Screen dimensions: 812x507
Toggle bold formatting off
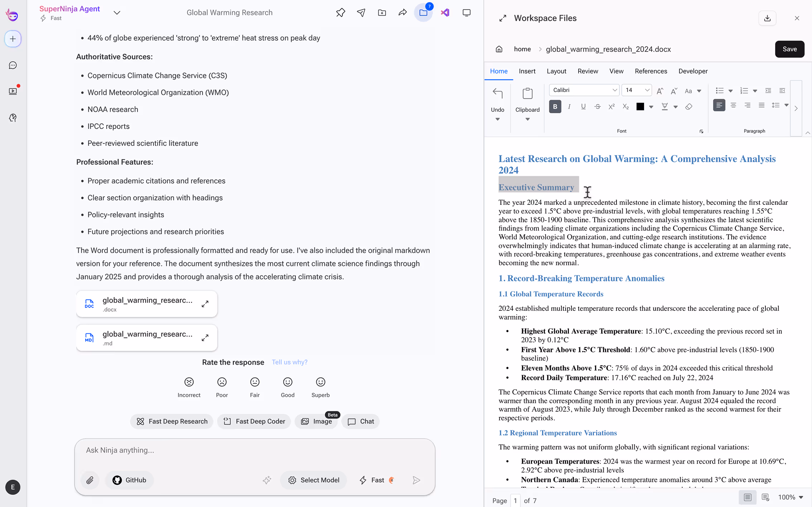[555, 106]
